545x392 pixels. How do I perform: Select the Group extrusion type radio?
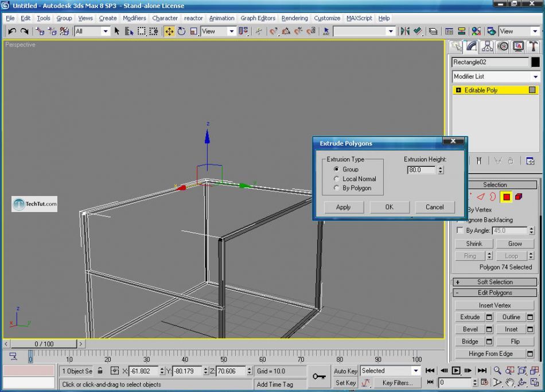[x=336, y=169]
